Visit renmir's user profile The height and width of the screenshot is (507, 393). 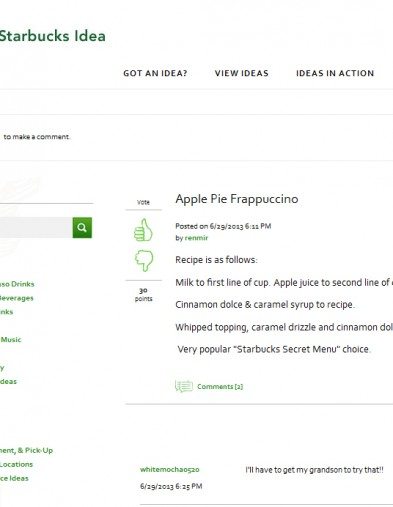[x=196, y=238]
